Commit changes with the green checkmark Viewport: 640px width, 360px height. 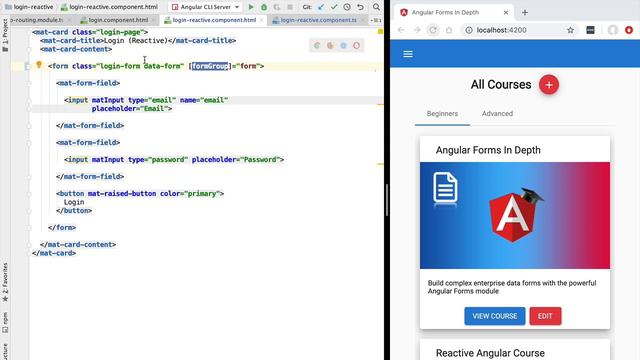334,7
